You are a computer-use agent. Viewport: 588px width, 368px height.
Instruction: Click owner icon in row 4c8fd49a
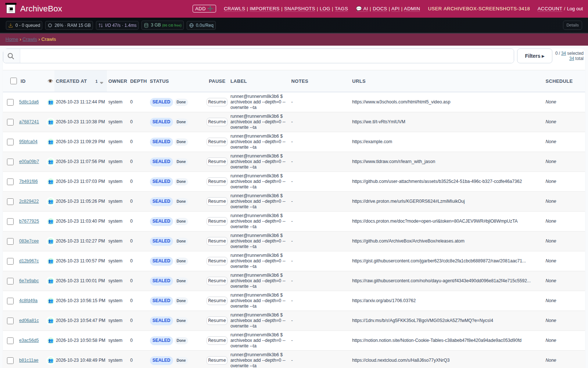click(x=51, y=301)
